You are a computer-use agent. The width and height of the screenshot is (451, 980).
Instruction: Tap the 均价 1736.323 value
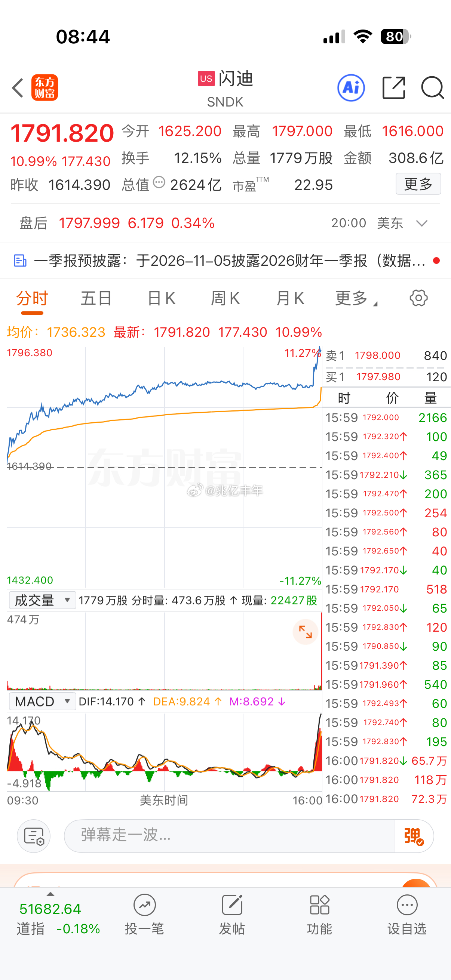point(56,332)
